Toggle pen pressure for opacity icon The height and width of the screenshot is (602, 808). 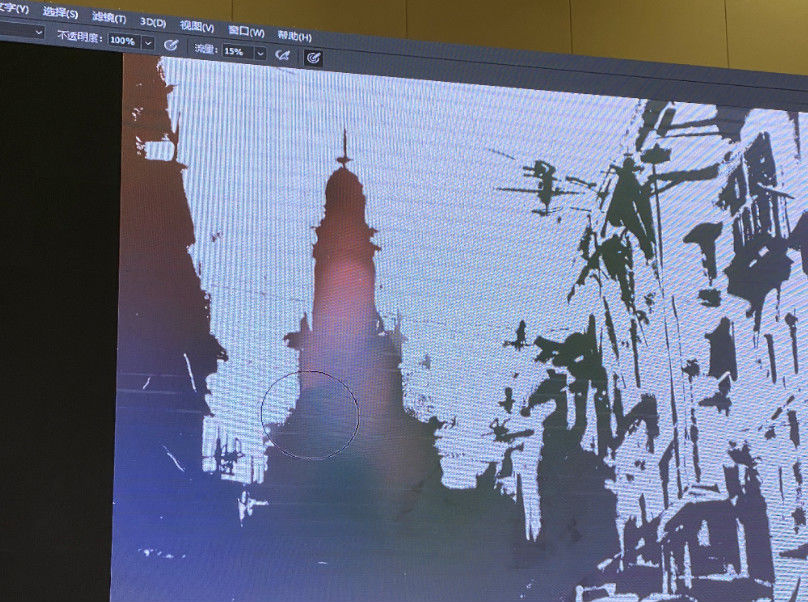pos(171,45)
